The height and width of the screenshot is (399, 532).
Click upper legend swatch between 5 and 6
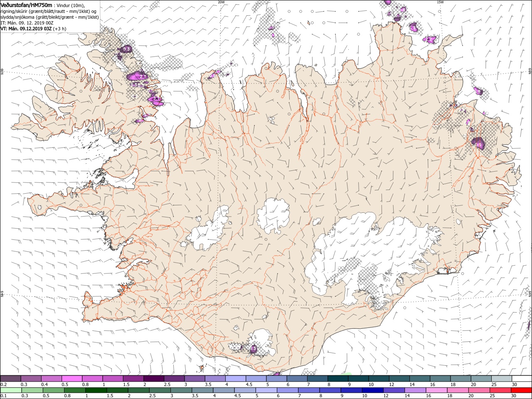276,379
